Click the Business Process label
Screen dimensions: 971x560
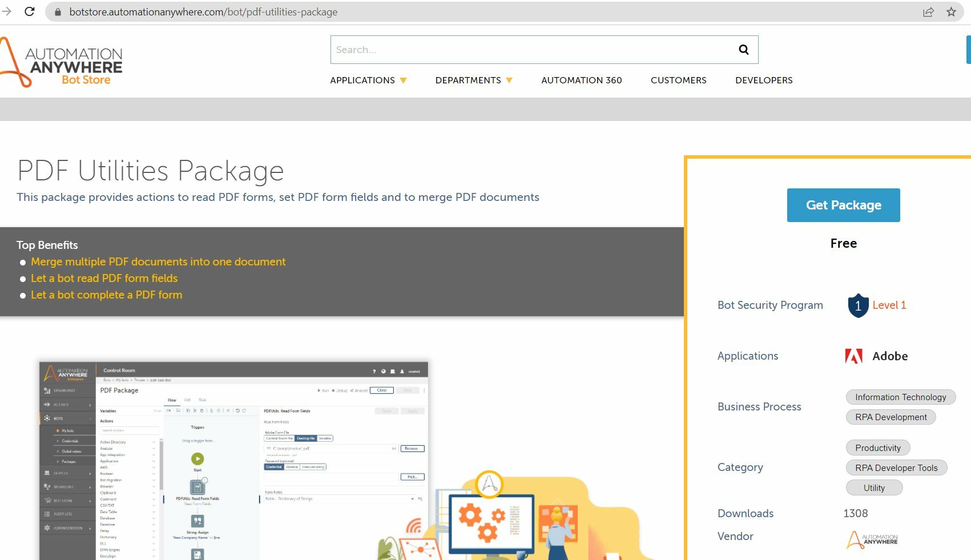(759, 407)
